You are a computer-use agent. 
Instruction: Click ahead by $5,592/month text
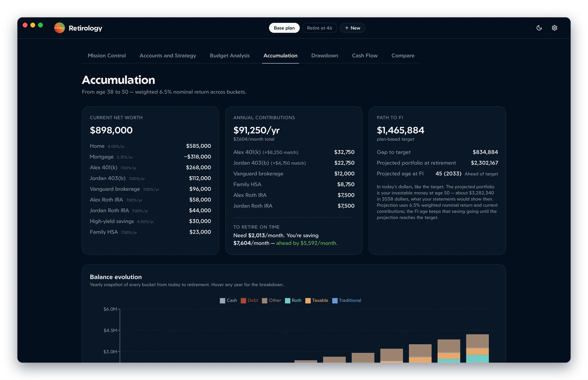tap(306, 243)
